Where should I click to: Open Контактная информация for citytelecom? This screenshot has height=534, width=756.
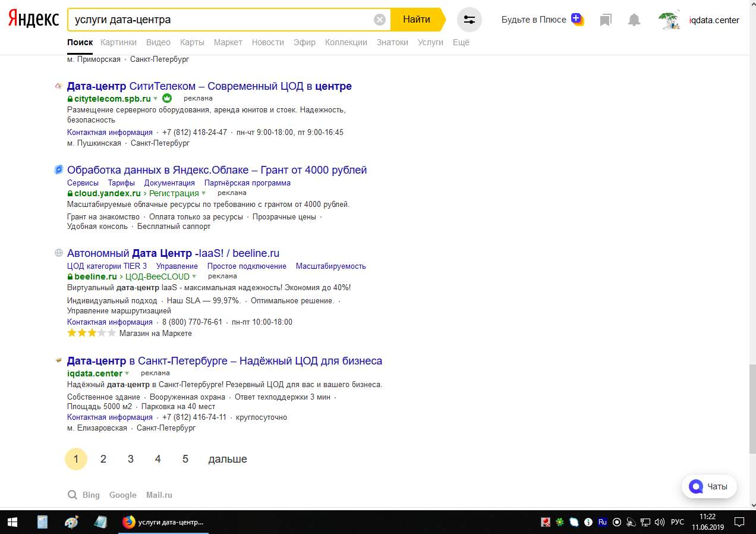tap(110, 132)
